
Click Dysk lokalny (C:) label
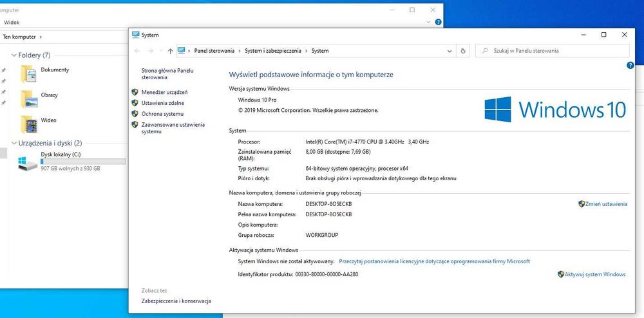61,154
